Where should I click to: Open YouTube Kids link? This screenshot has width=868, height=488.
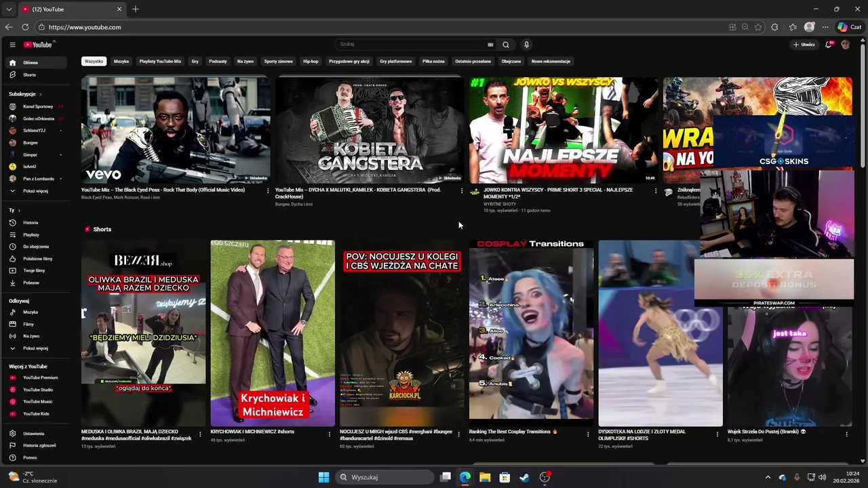pos(36,413)
